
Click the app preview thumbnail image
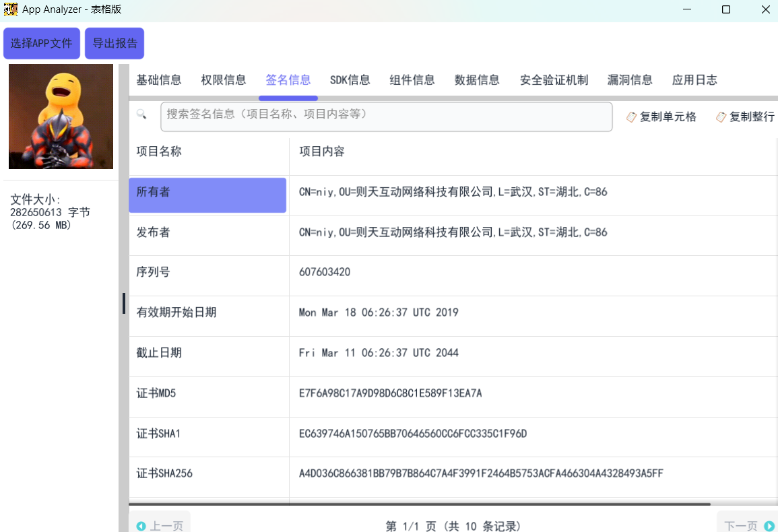(61, 116)
